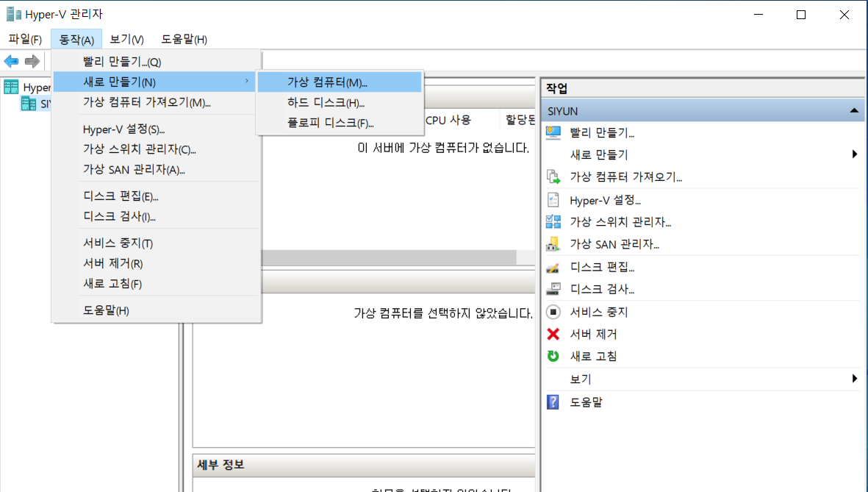The width and height of the screenshot is (868, 492).
Task: Choose 가상 컴퓨터 가져오기(M)... menu entry
Action: click(x=156, y=102)
